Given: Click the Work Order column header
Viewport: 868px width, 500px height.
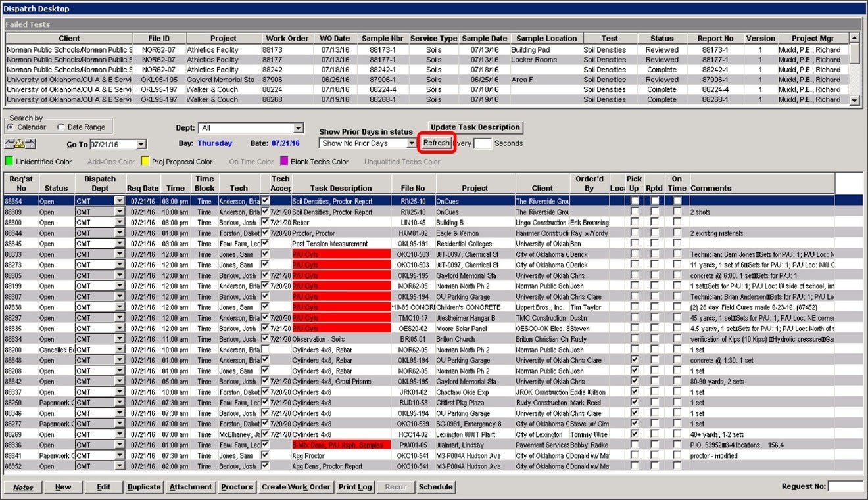Looking at the screenshot, I should [287, 39].
